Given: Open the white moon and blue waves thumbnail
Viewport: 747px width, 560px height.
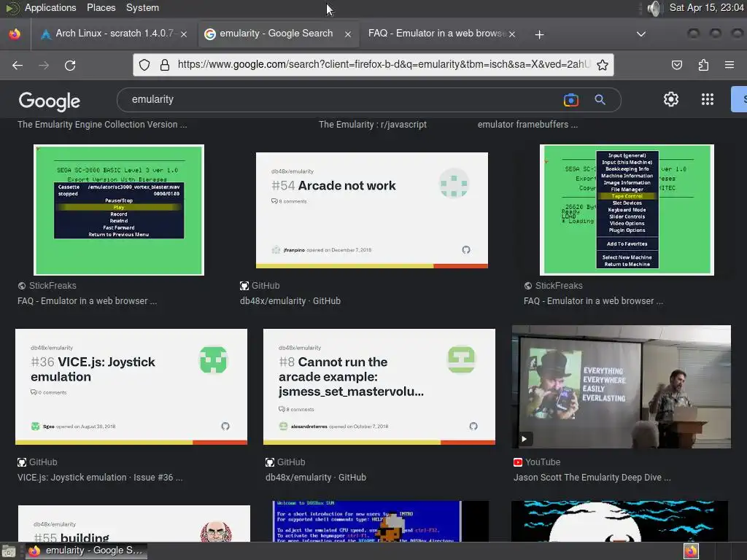Looking at the screenshot, I should [x=619, y=521].
